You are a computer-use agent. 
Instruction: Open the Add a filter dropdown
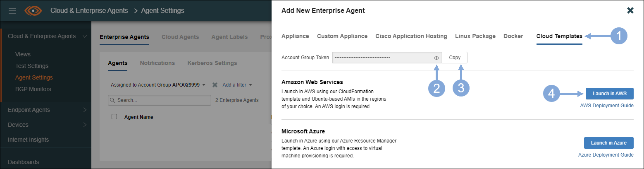point(237,85)
